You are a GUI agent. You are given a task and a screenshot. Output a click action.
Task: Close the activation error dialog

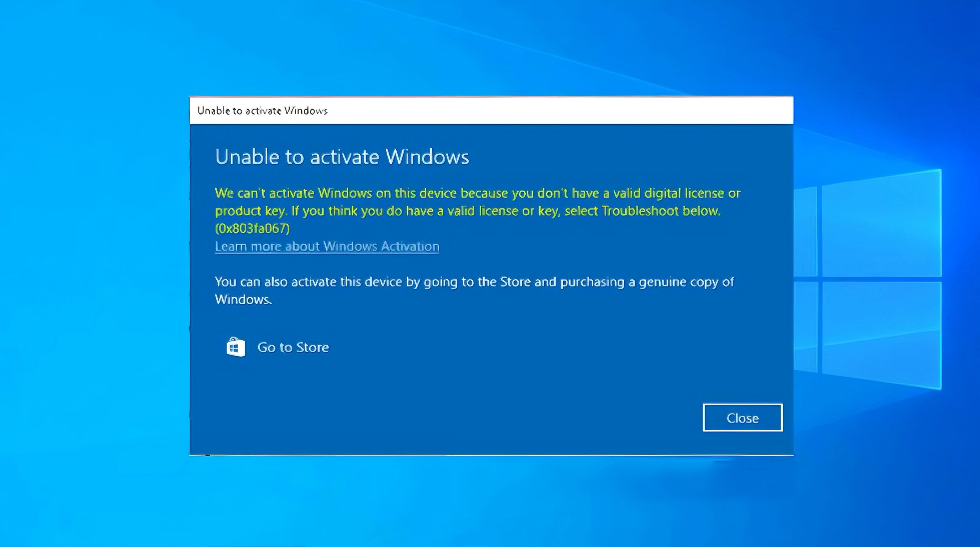pos(742,418)
